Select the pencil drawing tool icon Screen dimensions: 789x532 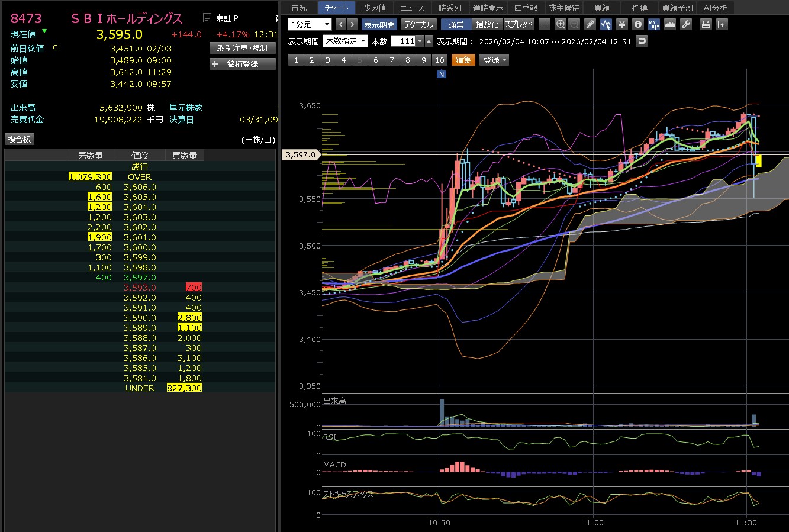point(590,24)
